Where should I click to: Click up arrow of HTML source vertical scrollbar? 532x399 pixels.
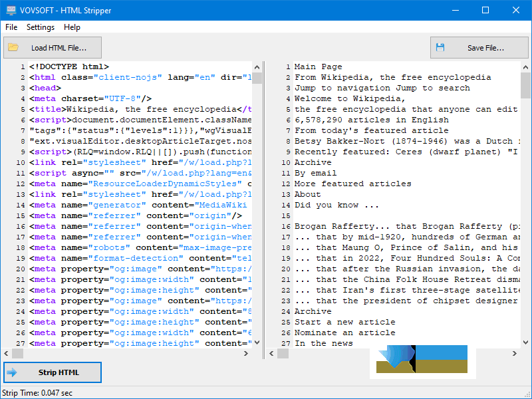[x=257, y=67]
